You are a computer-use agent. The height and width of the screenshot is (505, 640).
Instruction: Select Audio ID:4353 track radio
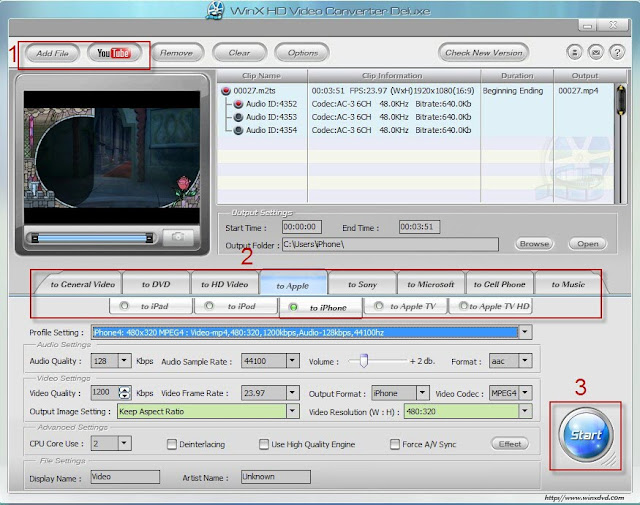point(238,117)
